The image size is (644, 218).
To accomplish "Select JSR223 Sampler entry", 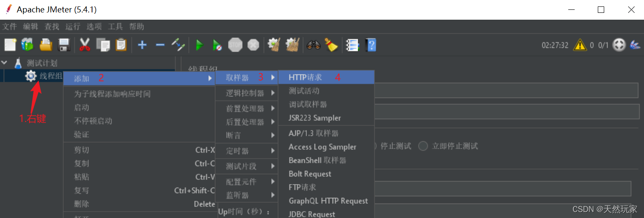I will [326, 118].
